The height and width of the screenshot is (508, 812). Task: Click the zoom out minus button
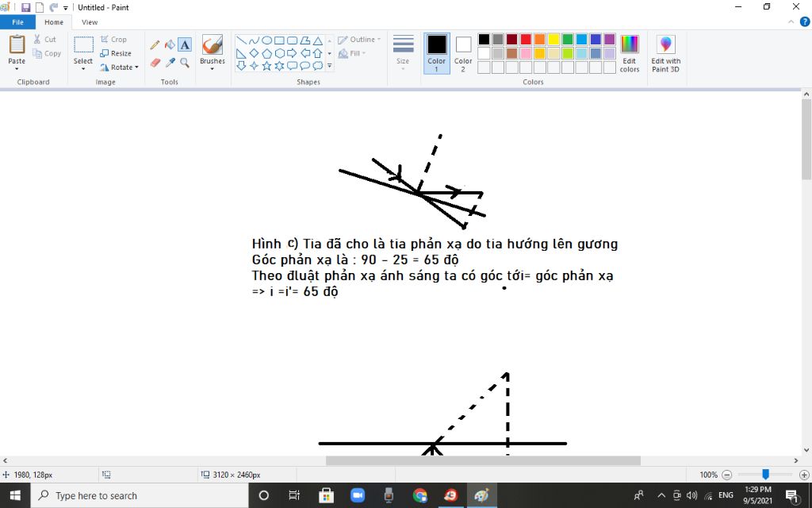pyautogui.click(x=727, y=475)
